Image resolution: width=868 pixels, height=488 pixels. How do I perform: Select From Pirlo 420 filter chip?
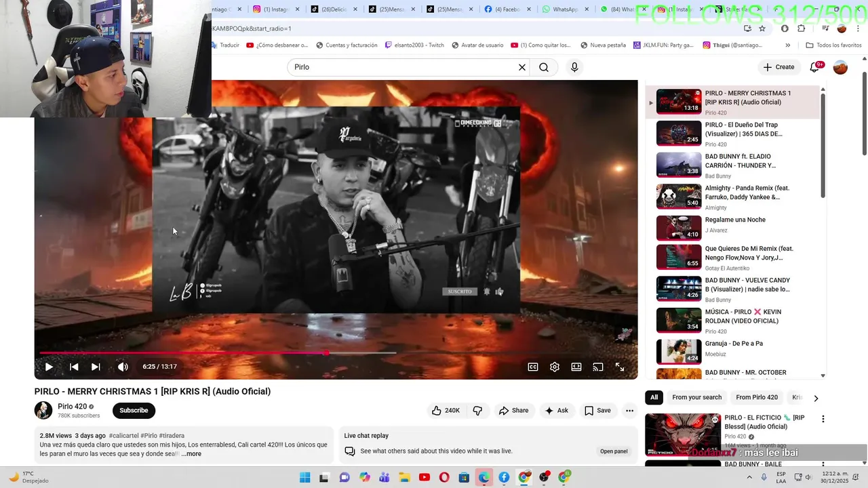757,397
